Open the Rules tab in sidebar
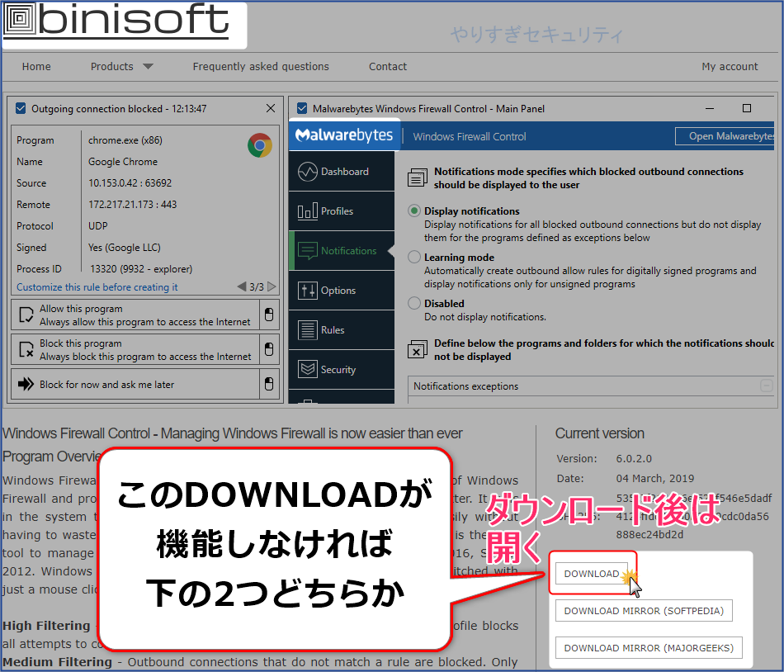Image resolution: width=784 pixels, height=672 pixels. (342, 330)
